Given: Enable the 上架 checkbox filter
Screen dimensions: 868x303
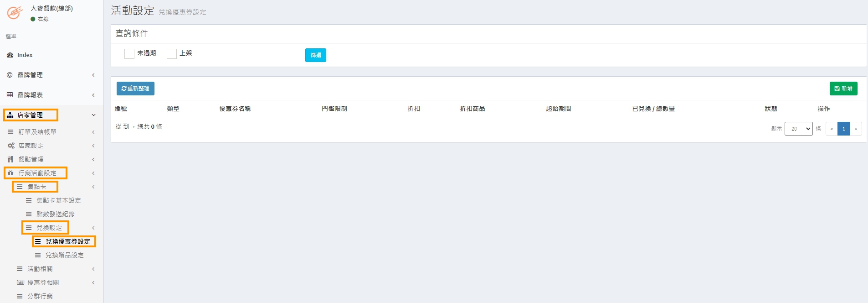Looking at the screenshot, I should [x=172, y=54].
